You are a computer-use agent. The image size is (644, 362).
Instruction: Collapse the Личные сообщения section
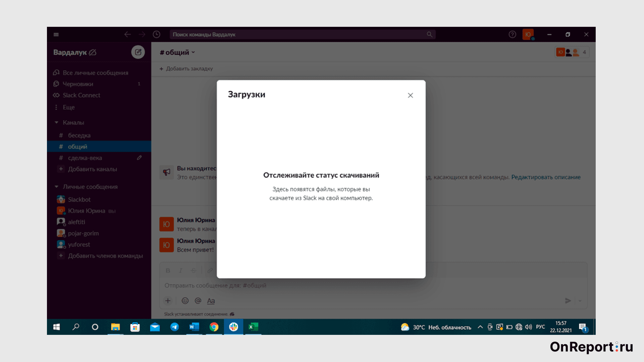[56, 187]
